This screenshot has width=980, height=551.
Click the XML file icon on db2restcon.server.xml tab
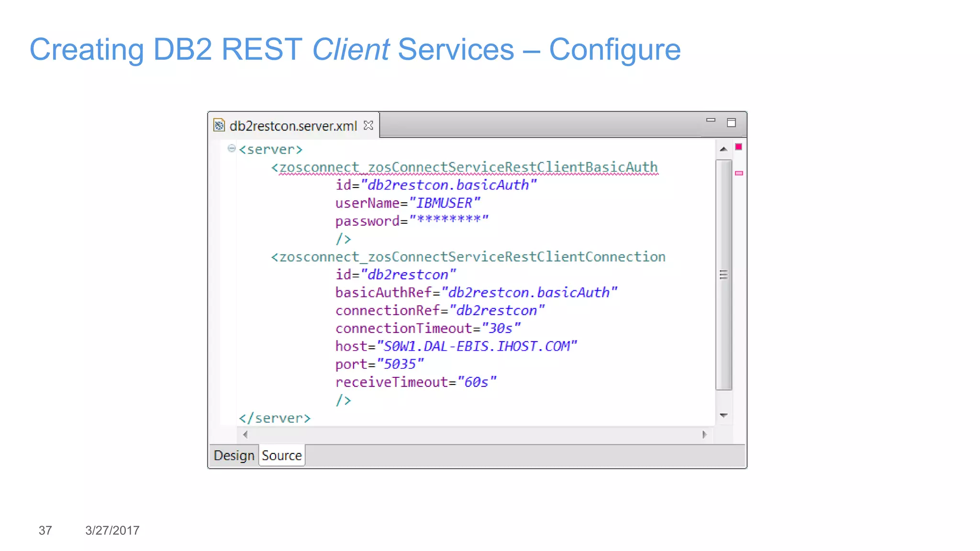click(219, 125)
